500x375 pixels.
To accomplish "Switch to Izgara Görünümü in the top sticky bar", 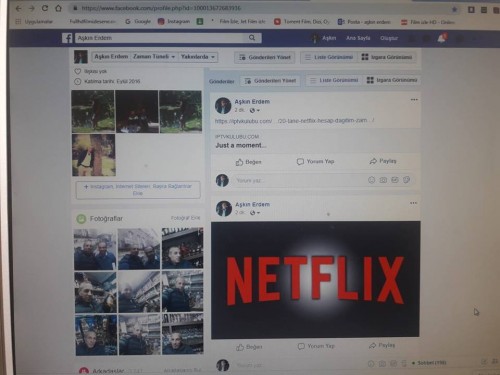I will tap(387, 57).
